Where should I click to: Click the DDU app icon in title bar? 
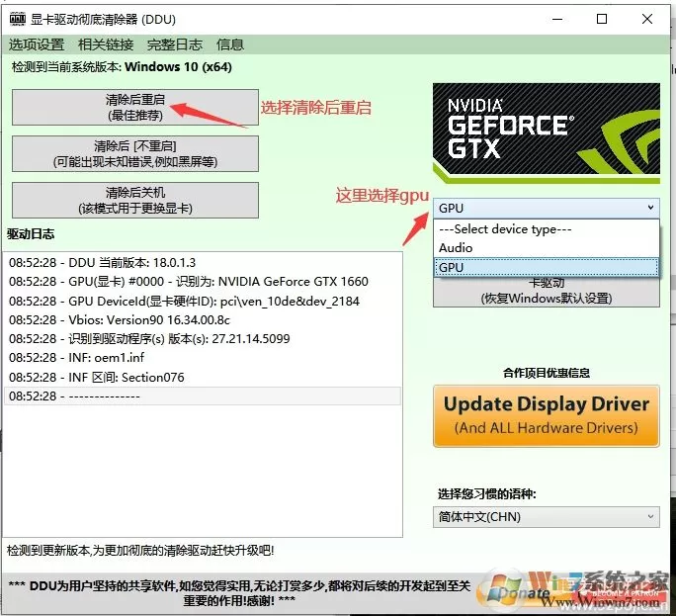click(18, 19)
